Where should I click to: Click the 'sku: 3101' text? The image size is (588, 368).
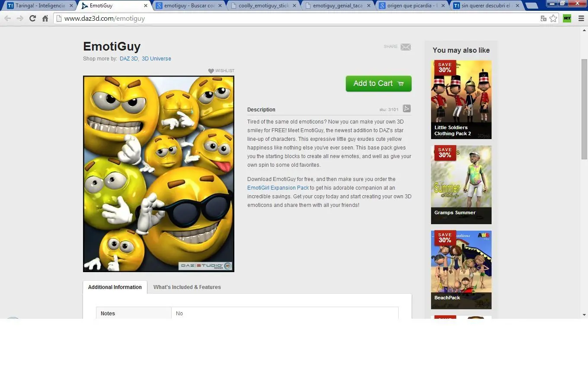(x=389, y=110)
